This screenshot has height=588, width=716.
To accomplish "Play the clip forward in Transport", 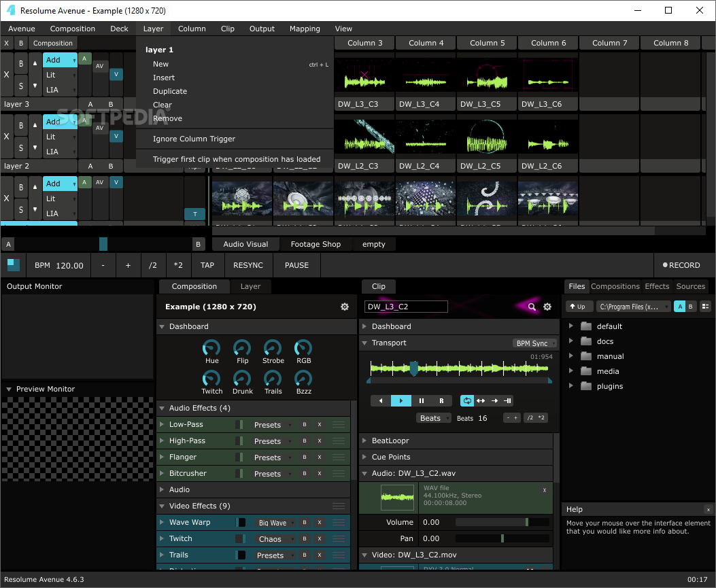I will (401, 401).
